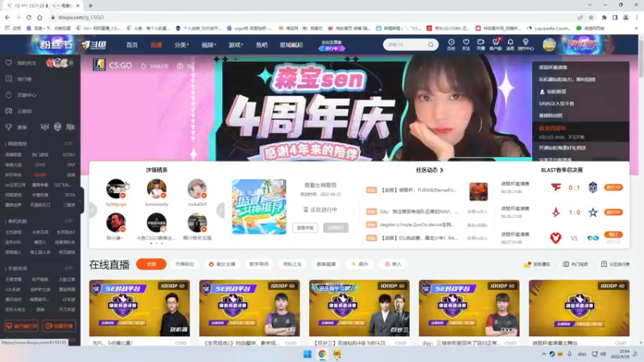The image size is (644, 362).
Task: Click the 查看详情 button
Action: click(x=305, y=228)
